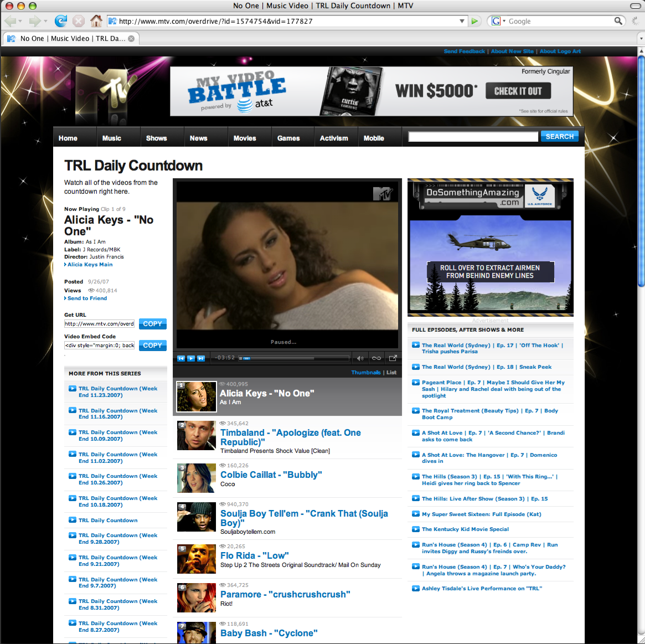Copy the Video Embed Code
The width and height of the screenshot is (645, 644).
(153, 345)
